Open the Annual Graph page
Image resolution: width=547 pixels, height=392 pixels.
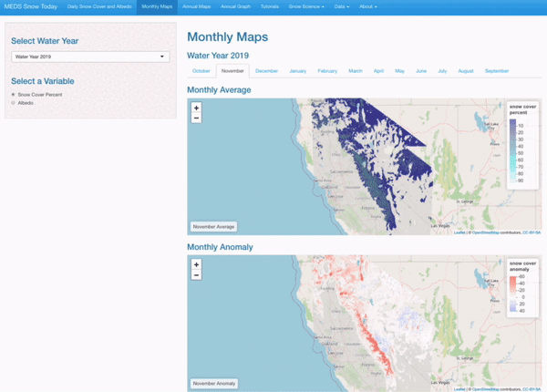[x=235, y=6]
